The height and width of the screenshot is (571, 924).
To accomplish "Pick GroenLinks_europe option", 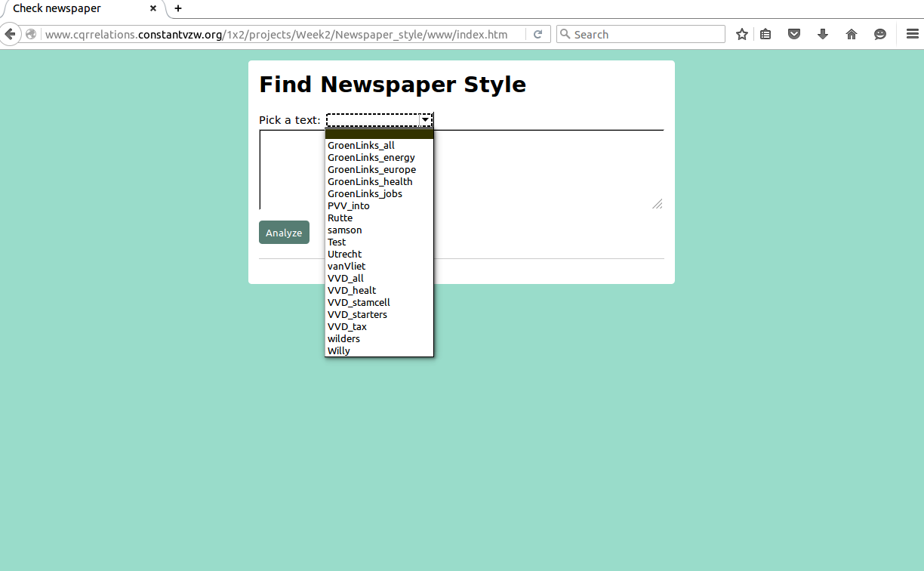I will (379, 170).
